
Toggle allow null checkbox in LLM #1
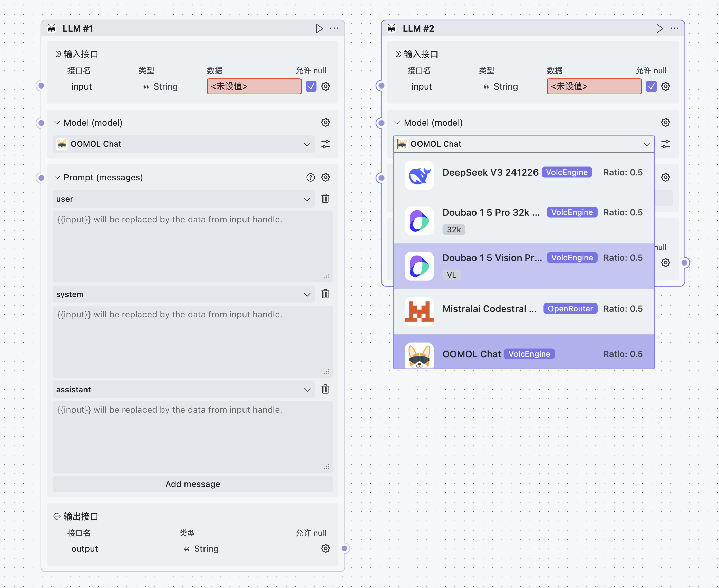tap(311, 86)
